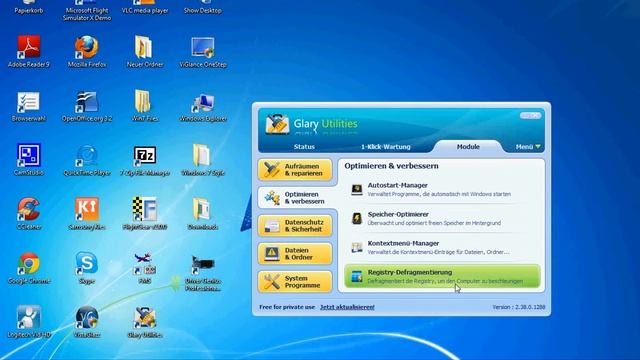Click the Registry-Defragmentierung module icon
640x360 pixels.
pos(357,276)
